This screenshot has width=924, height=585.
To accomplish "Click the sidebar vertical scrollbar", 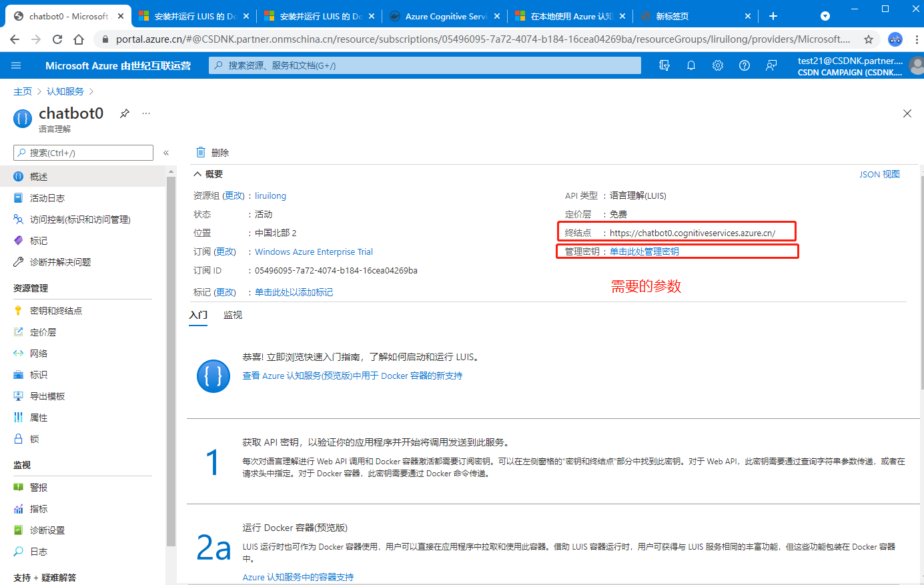I will pyautogui.click(x=171, y=360).
